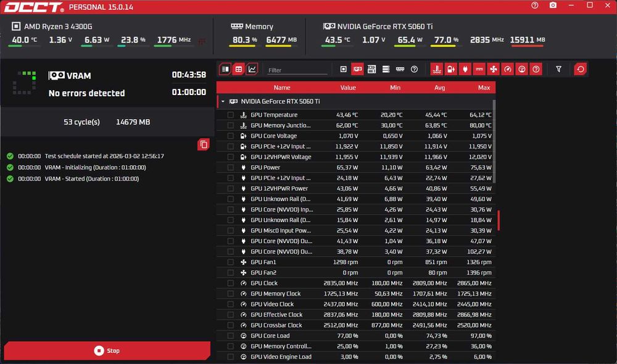
Task: Select the GPU 12VHPWR Voltage row name
Action: (x=281, y=157)
